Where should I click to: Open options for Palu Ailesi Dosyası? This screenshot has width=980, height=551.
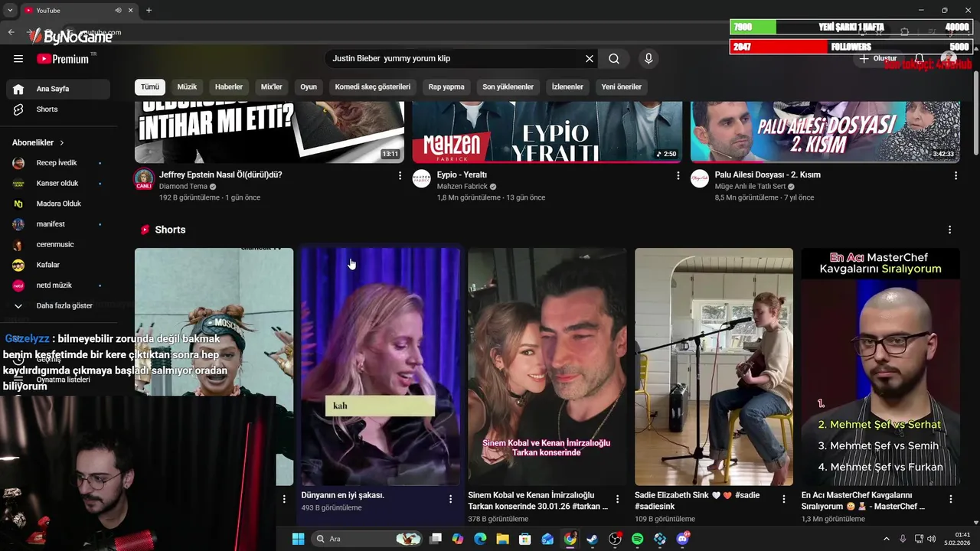(955, 175)
